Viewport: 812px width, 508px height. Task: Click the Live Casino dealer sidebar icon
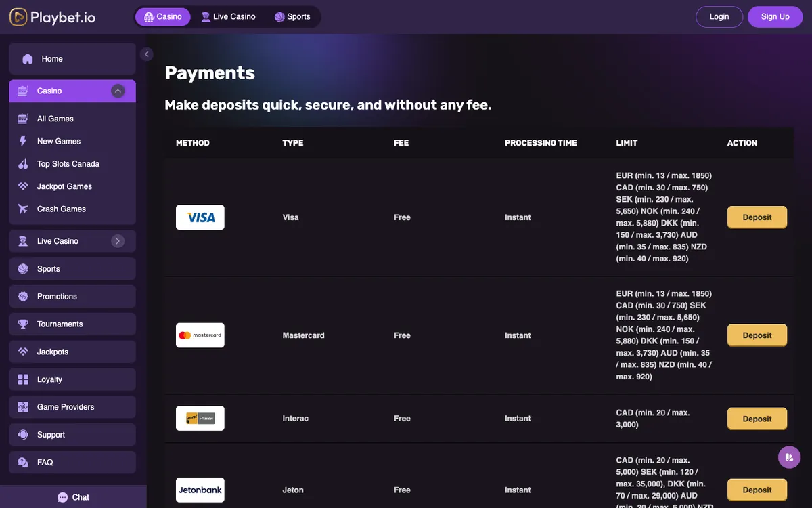tap(23, 241)
